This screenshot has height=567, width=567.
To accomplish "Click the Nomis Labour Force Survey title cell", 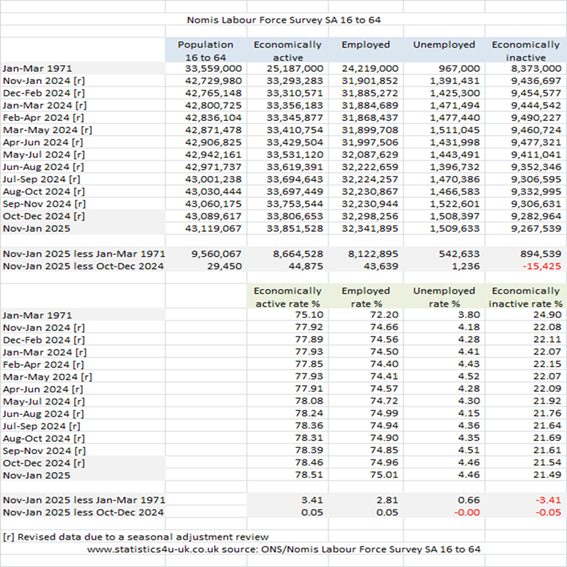I will (x=284, y=20).
